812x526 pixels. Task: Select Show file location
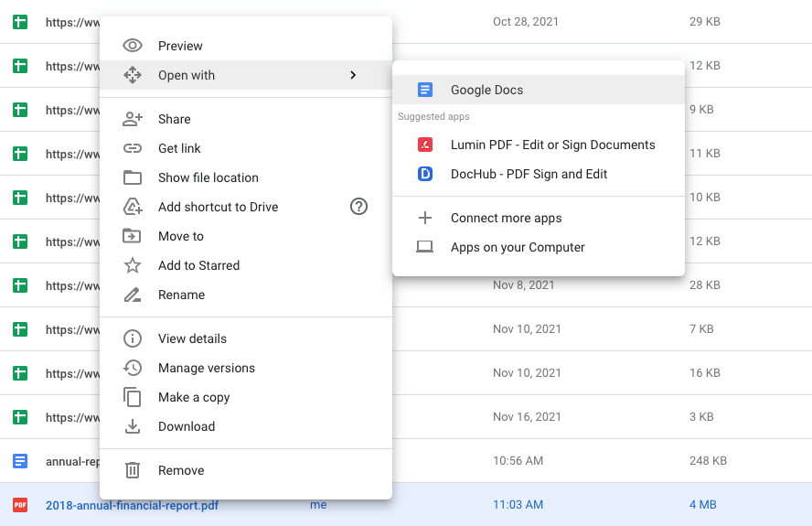(246, 177)
